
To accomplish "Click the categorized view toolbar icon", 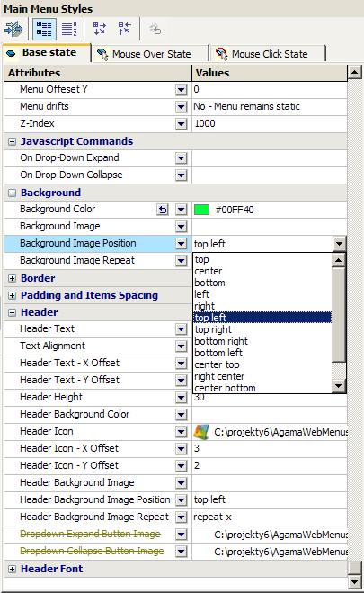I will [x=44, y=29].
